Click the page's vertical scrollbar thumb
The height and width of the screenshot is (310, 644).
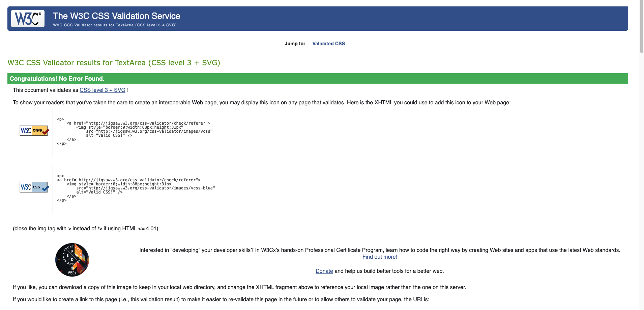(641, 27)
